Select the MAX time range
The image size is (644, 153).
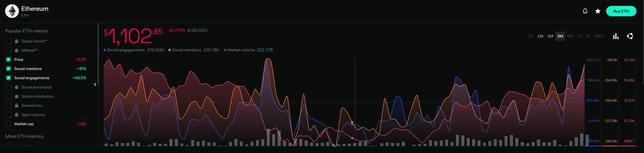click(x=599, y=36)
